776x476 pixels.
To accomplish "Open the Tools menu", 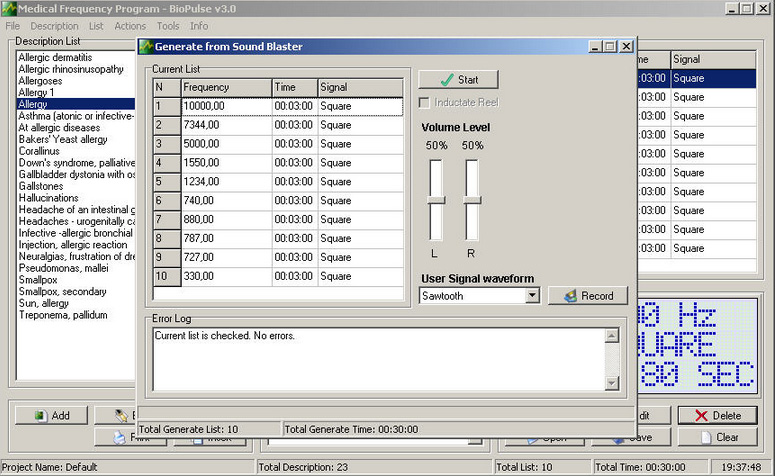I will coord(168,25).
